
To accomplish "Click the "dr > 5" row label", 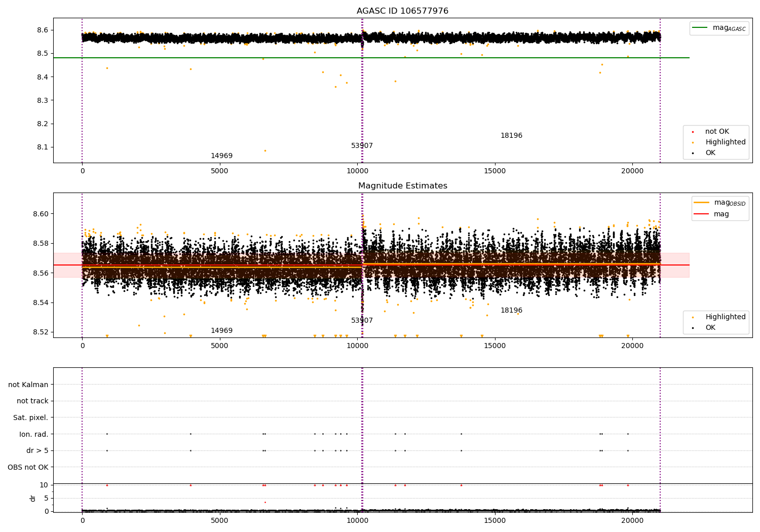I will (x=37, y=451).
